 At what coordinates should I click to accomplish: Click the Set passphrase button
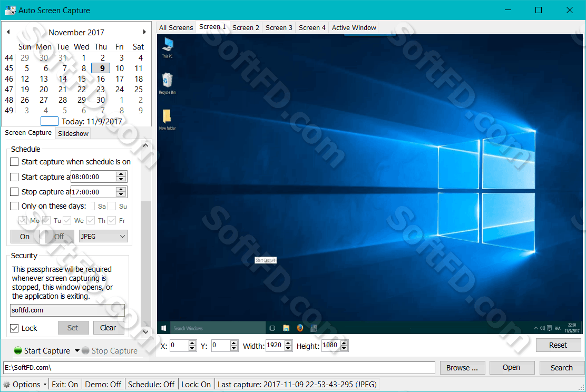click(73, 328)
